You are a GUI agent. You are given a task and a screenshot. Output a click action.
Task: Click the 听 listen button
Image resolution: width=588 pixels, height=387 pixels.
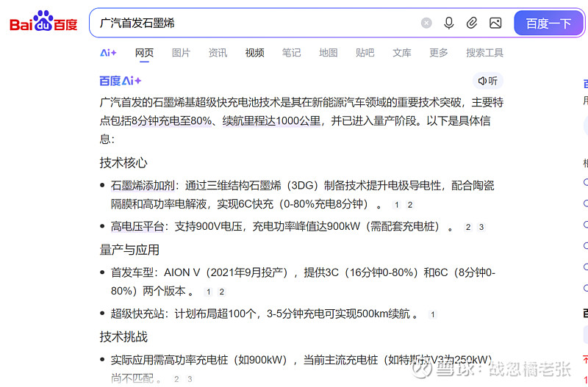(487, 81)
